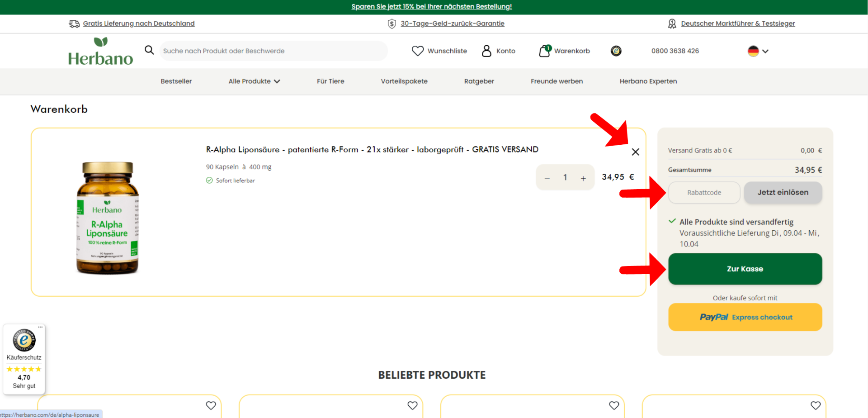The width and height of the screenshot is (868, 418).
Task: Click the search magnifier icon
Action: 149,50
